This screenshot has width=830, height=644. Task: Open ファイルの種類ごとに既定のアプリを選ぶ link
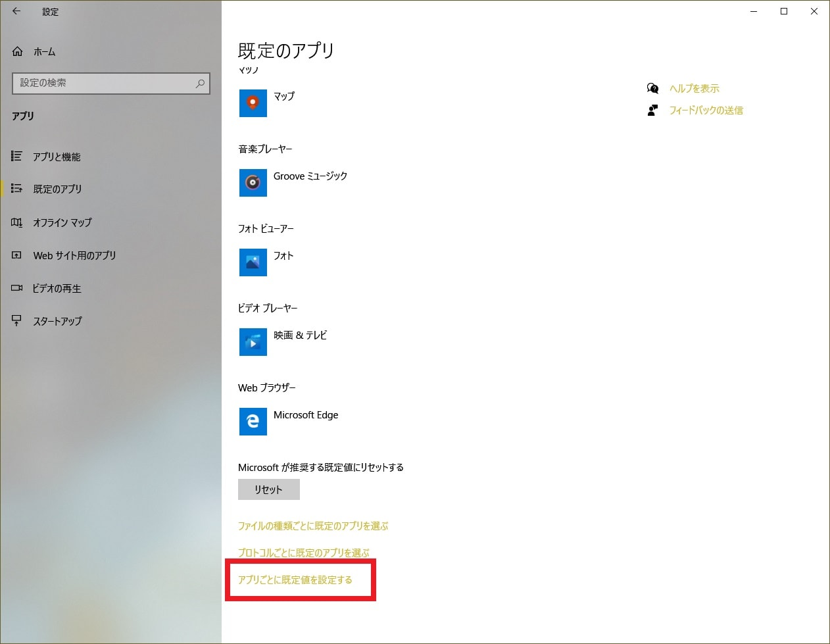pos(313,526)
